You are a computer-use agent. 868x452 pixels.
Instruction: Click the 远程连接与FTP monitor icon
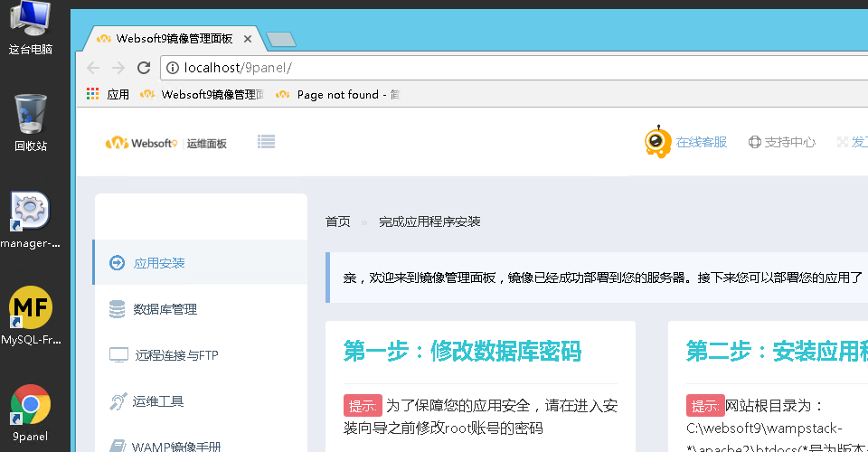click(x=118, y=355)
